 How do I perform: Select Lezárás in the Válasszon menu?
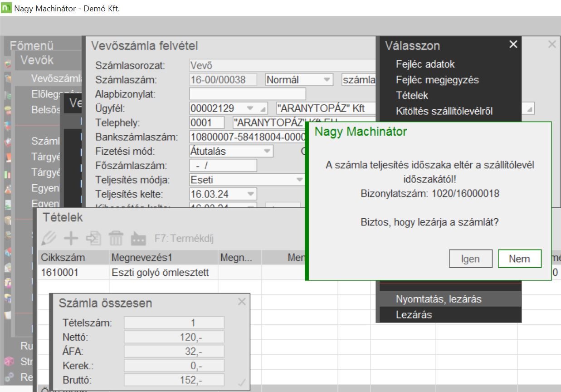pos(414,314)
